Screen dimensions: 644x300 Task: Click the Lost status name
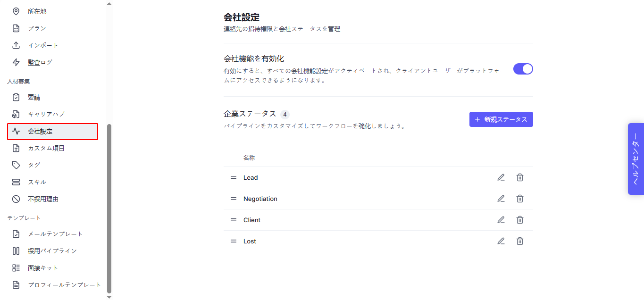(250, 241)
